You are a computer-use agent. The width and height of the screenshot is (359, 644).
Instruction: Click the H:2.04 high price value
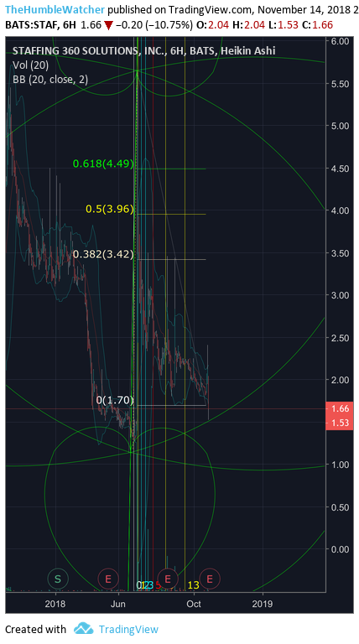tap(248, 25)
